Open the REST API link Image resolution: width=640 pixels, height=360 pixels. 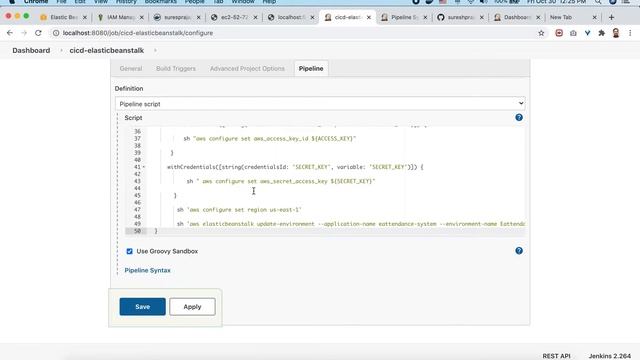point(556,356)
